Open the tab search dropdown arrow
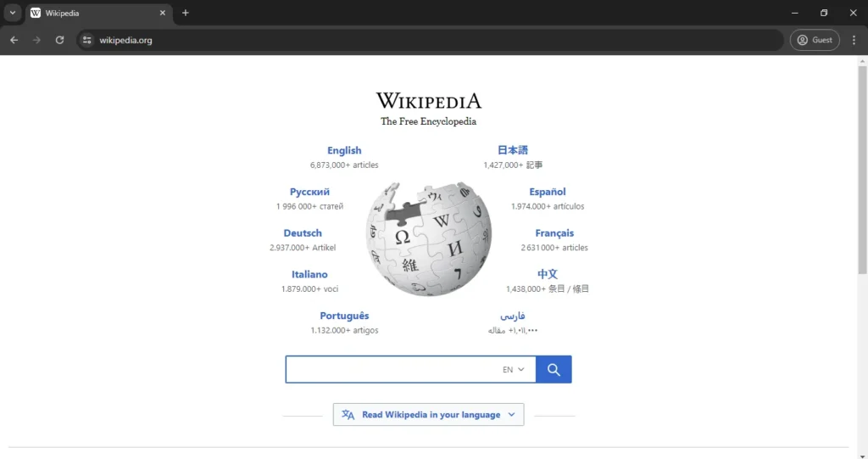The height and width of the screenshot is (459, 868). click(x=12, y=13)
